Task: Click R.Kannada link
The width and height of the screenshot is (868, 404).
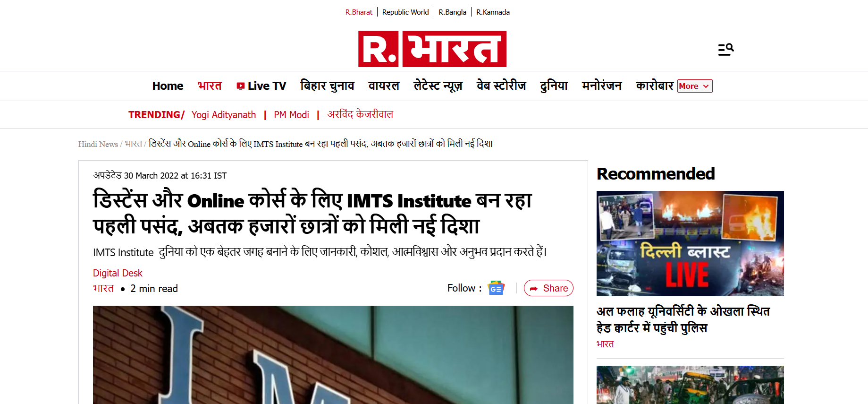Action: click(493, 12)
